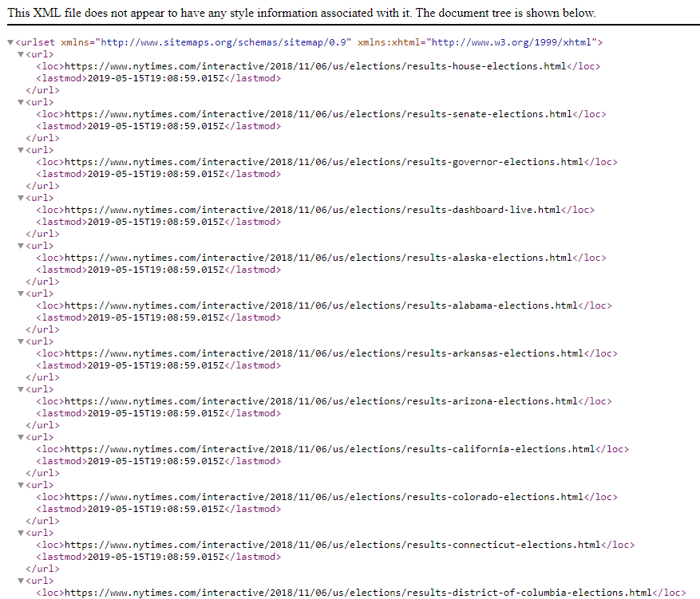The image size is (700, 599).
Task: Click the results-house-elections.html loc URL
Action: pos(315,66)
